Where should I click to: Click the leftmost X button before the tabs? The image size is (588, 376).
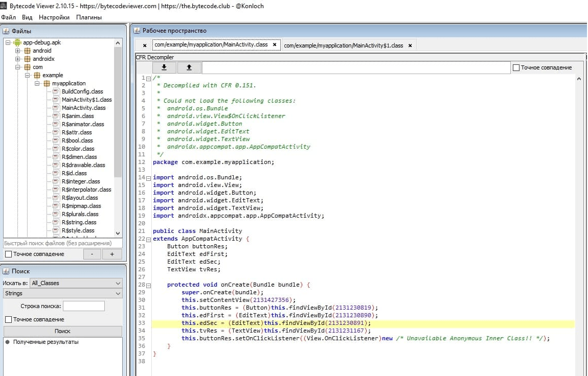(144, 45)
